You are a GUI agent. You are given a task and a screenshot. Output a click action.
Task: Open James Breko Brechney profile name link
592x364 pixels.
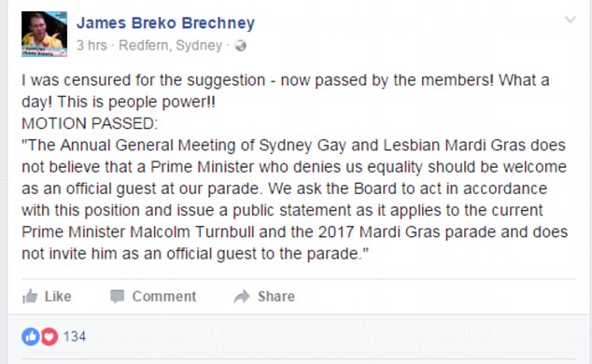point(166,23)
